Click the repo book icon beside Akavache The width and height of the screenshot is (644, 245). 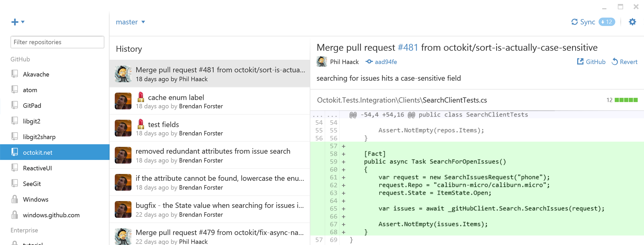[x=15, y=74]
